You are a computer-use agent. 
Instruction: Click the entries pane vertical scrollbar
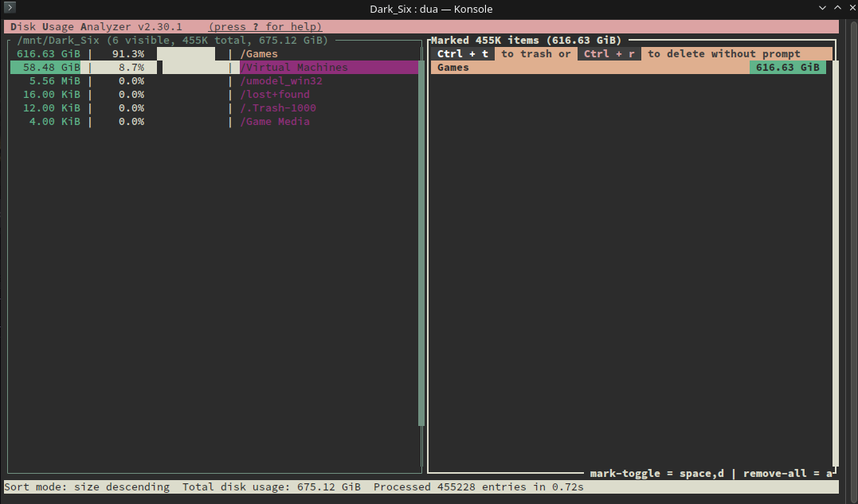click(x=421, y=236)
